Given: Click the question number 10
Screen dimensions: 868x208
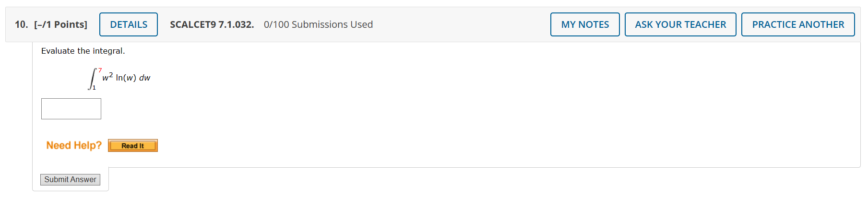Looking at the screenshot, I should point(21,24).
